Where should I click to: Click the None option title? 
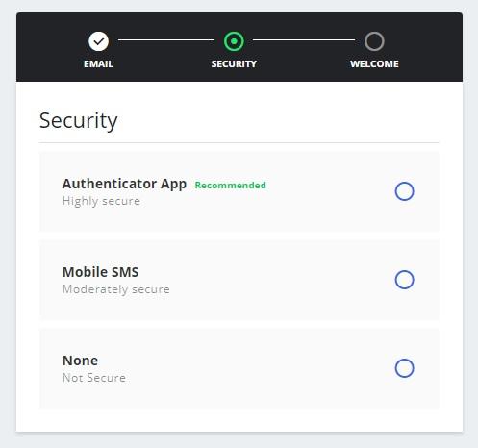(x=80, y=361)
